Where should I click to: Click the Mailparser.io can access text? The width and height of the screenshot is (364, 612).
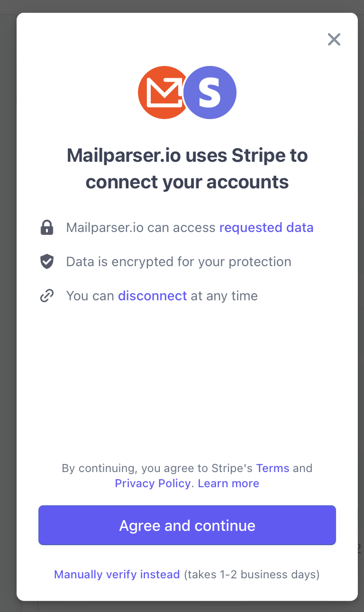(x=141, y=228)
